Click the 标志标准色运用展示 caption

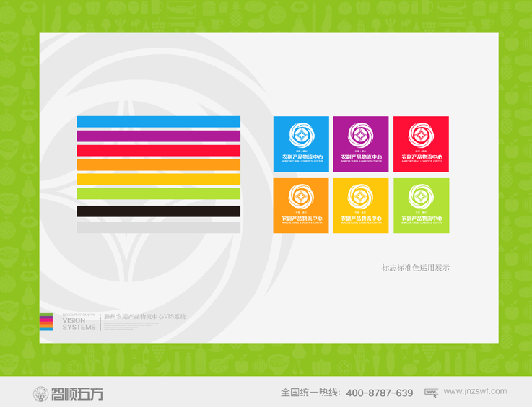[416, 268]
